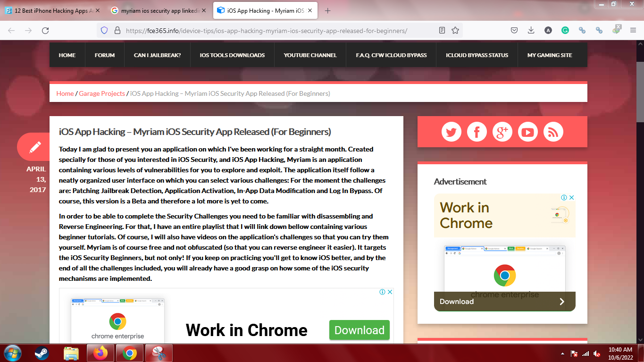Go back with the browser back arrow
The image size is (644, 362).
pos(11,30)
